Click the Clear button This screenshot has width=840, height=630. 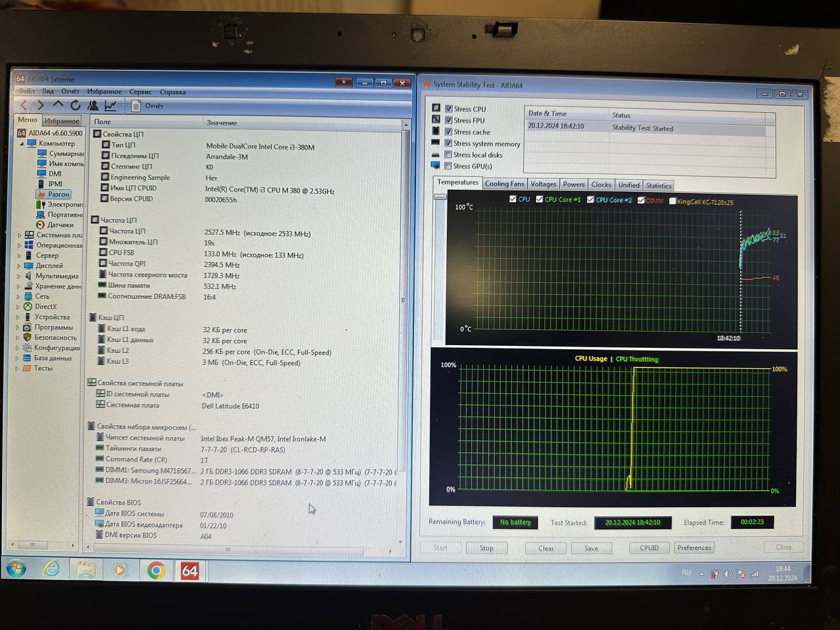546,548
